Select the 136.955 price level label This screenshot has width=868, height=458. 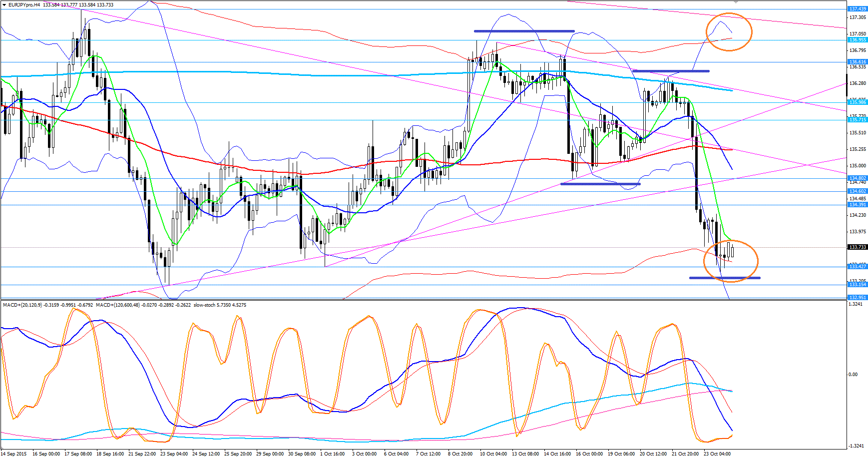pos(858,40)
